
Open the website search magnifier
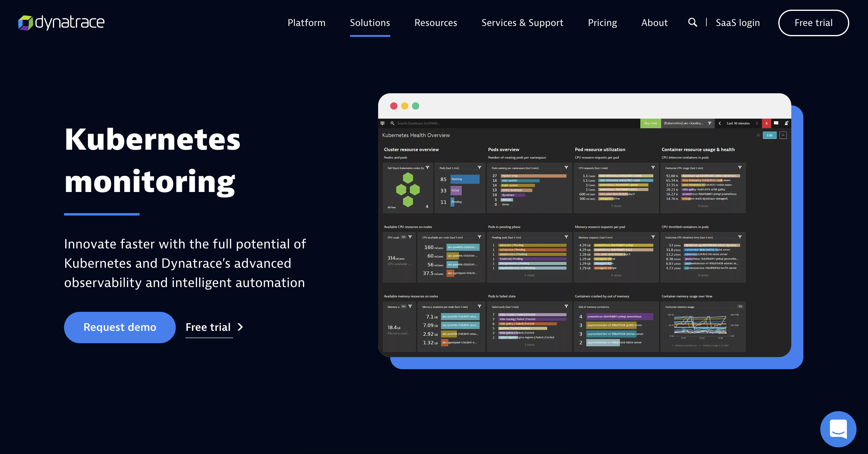[x=693, y=23]
